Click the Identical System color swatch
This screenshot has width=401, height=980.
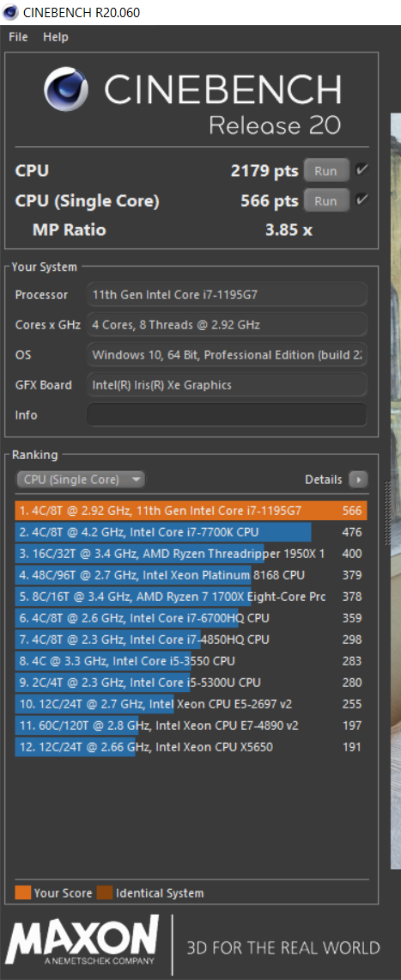tap(104, 892)
